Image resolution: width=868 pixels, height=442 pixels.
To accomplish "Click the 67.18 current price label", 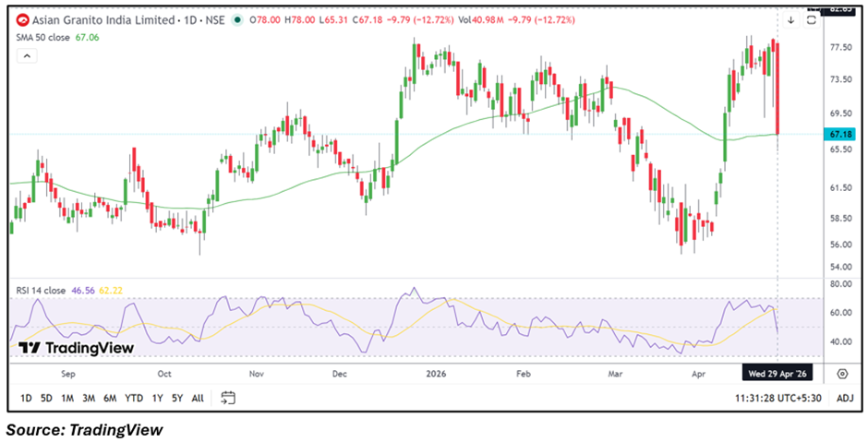I will [841, 134].
